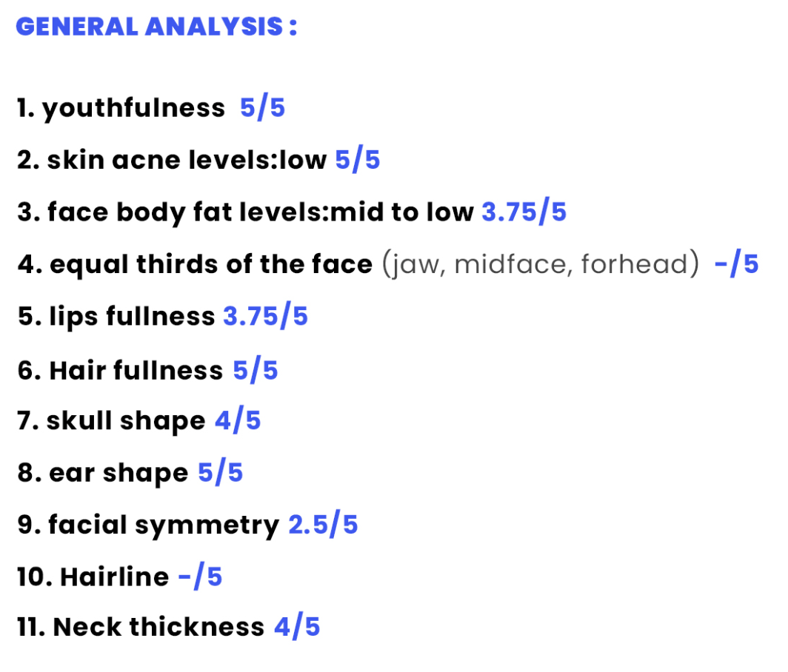This screenshot has height=672, width=788.
Task: Click skull shape 4/5 score
Action: pos(238,421)
